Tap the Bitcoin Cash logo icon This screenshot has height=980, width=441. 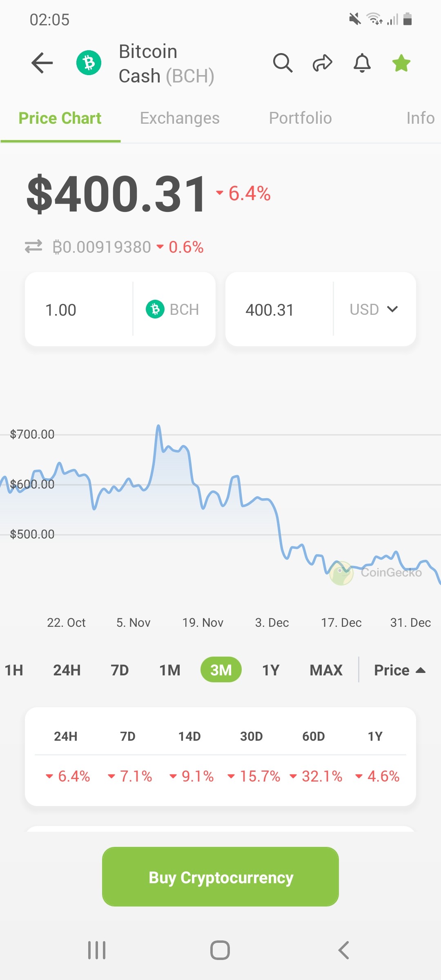point(89,63)
